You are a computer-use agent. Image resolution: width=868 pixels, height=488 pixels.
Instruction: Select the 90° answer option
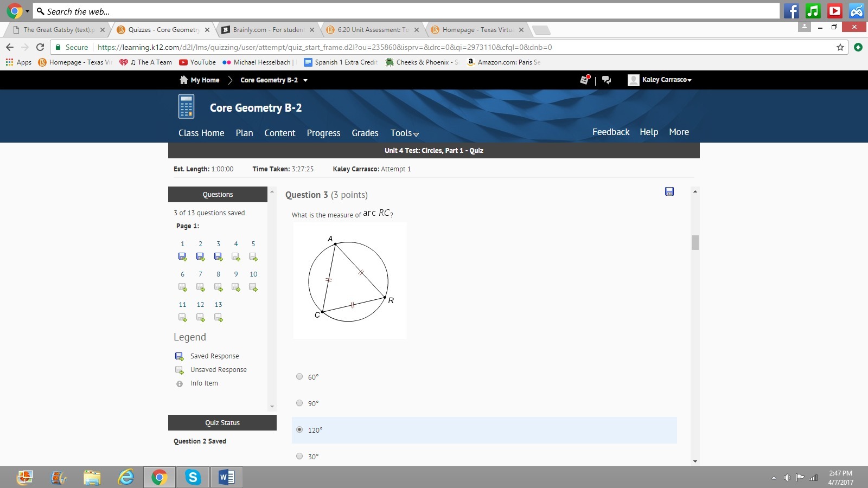299,403
